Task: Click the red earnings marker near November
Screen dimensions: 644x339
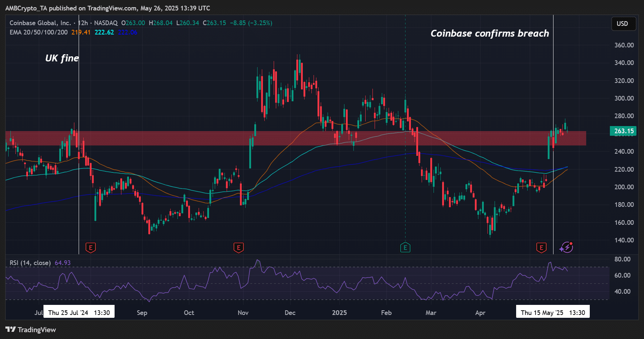Action: tap(238, 247)
